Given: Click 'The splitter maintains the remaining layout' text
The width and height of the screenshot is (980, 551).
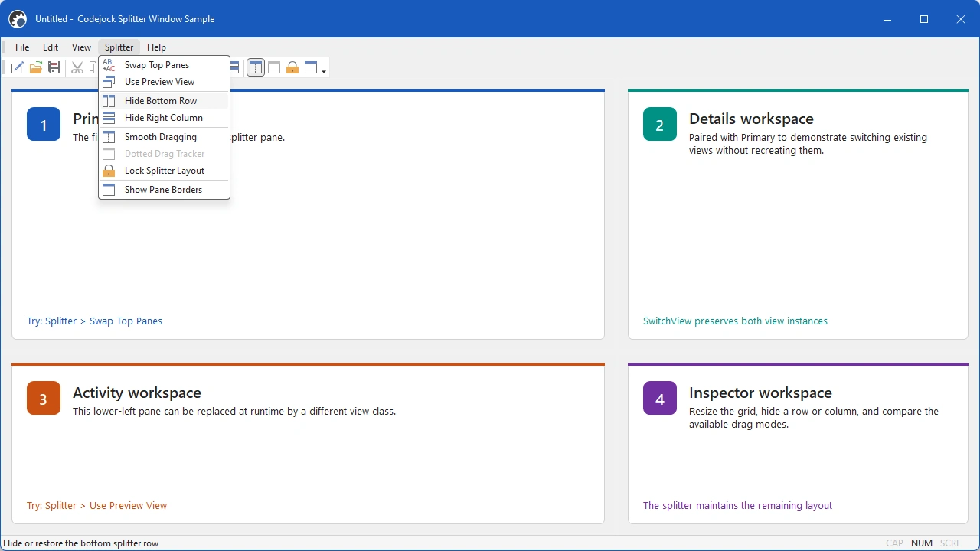Looking at the screenshot, I should [x=737, y=506].
